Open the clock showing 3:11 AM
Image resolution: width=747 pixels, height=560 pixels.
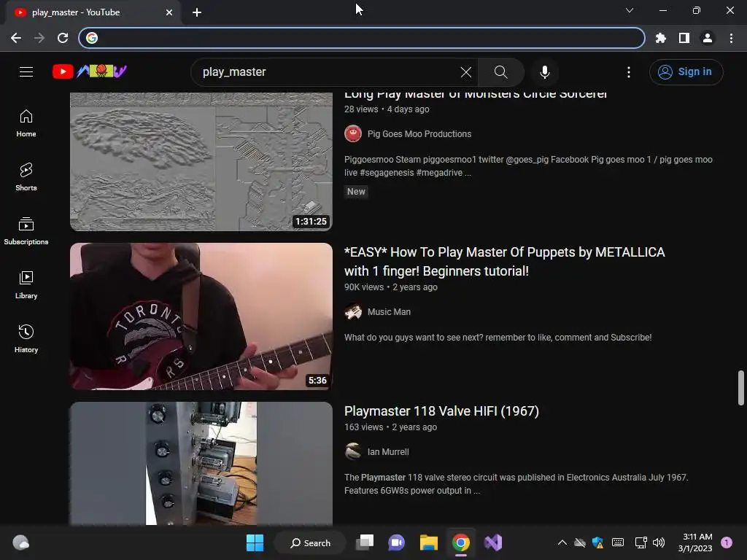point(695,542)
